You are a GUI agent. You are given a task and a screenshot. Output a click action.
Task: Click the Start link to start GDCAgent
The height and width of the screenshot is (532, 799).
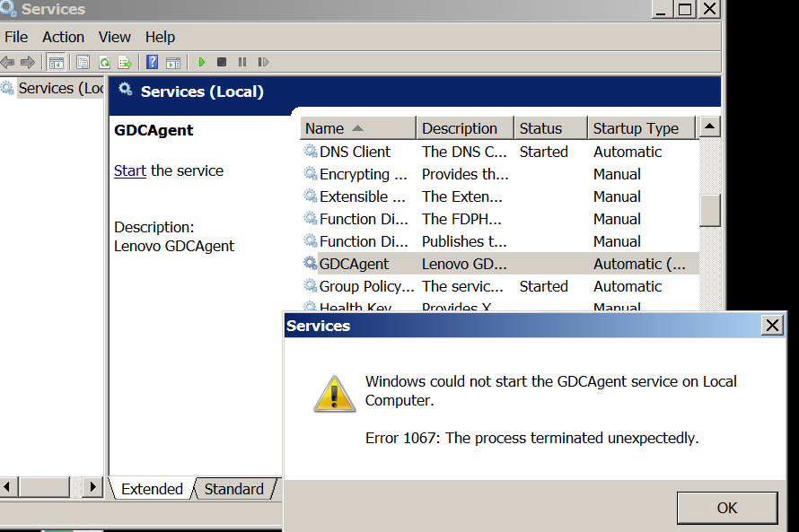pyautogui.click(x=129, y=170)
